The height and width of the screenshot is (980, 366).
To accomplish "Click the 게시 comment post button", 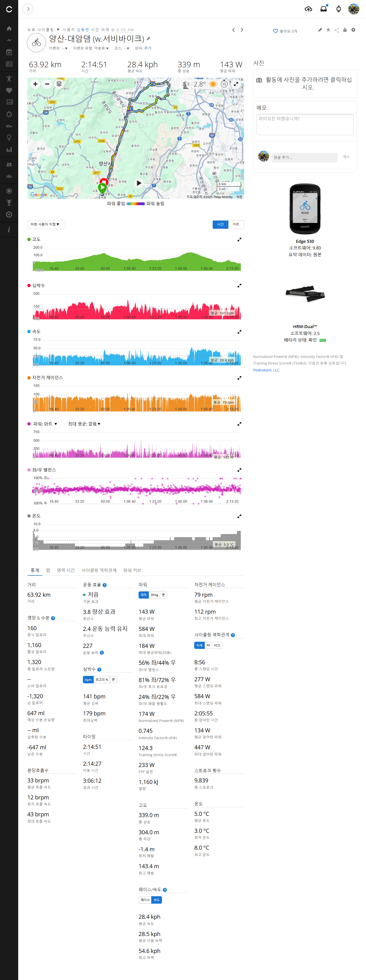I will (346, 157).
